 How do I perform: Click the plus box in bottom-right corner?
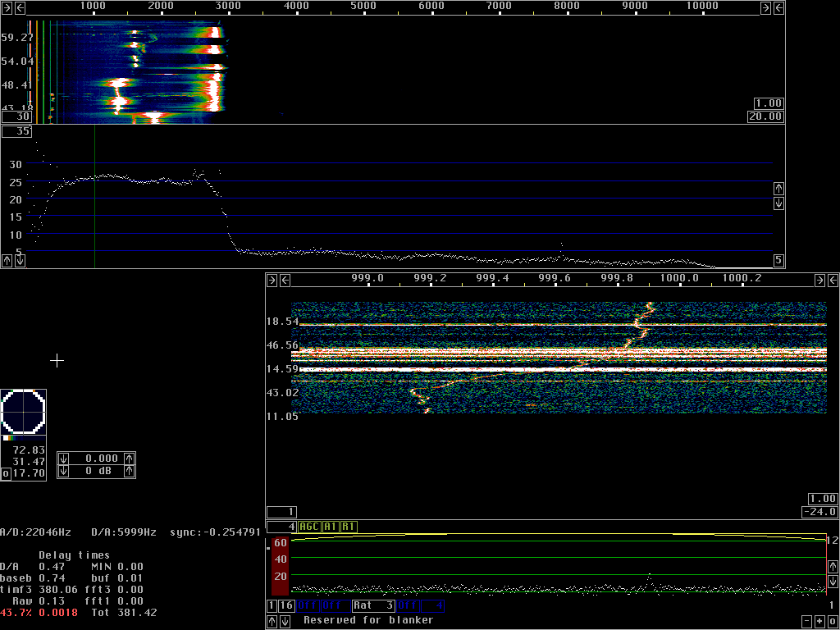(x=819, y=622)
